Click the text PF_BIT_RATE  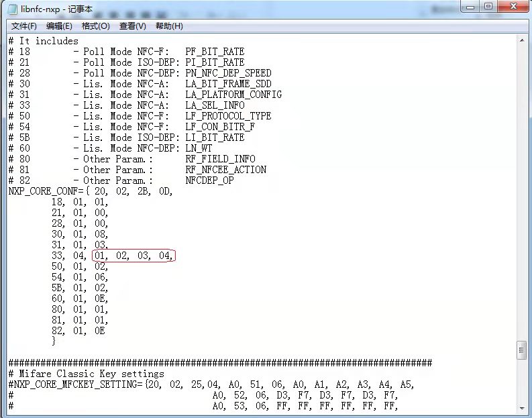215,52
